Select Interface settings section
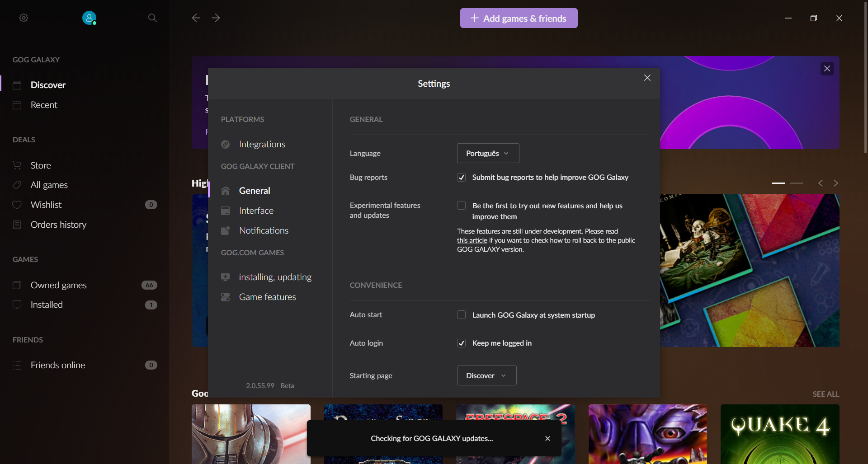The image size is (868, 464). pyautogui.click(x=256, y=211)
